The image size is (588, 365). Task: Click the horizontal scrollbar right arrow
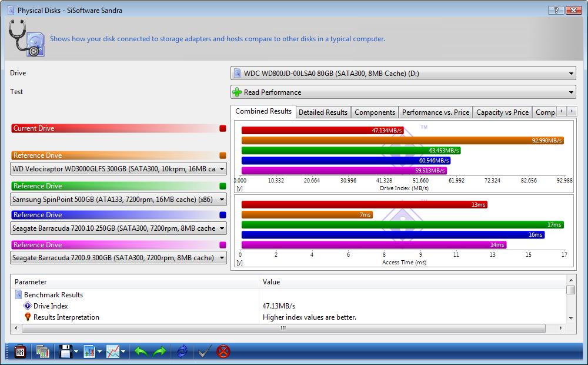tap(560, 328)
